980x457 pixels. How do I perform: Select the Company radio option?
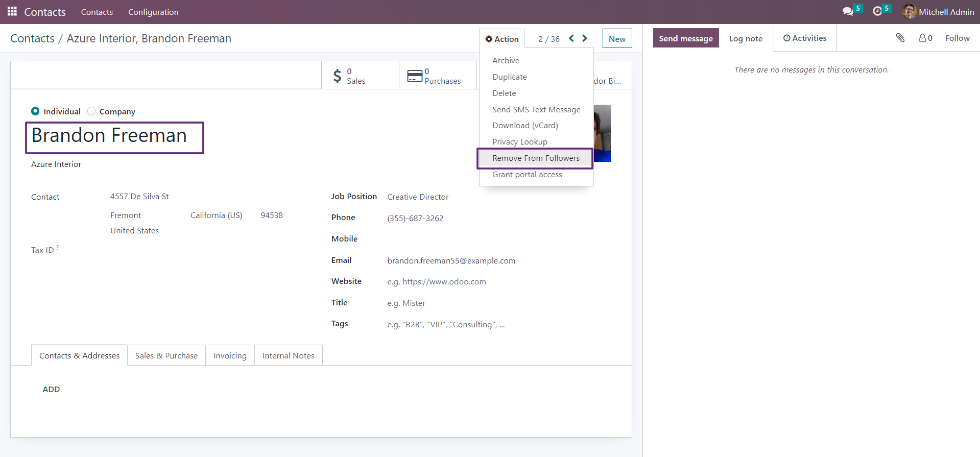[91, 111]
